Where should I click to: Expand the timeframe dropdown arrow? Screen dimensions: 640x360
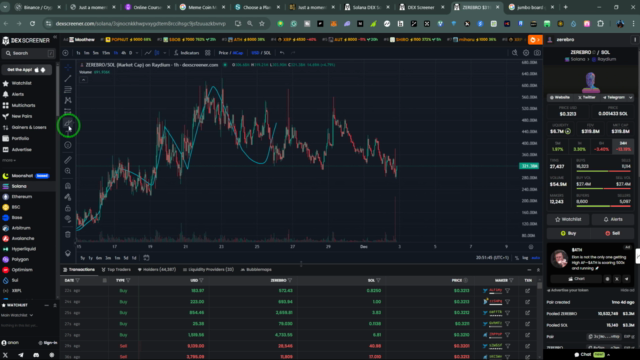click(137, 53)
